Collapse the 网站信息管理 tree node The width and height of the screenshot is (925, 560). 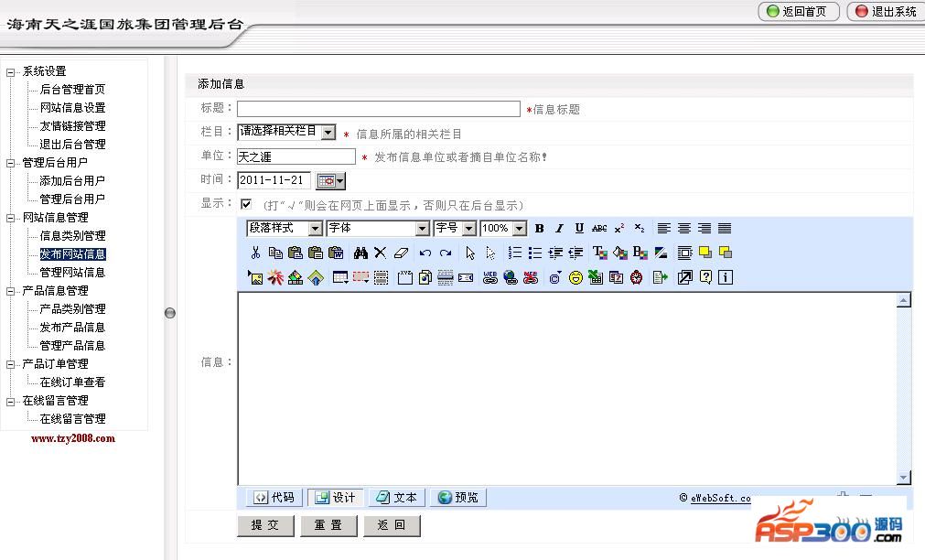10,219
